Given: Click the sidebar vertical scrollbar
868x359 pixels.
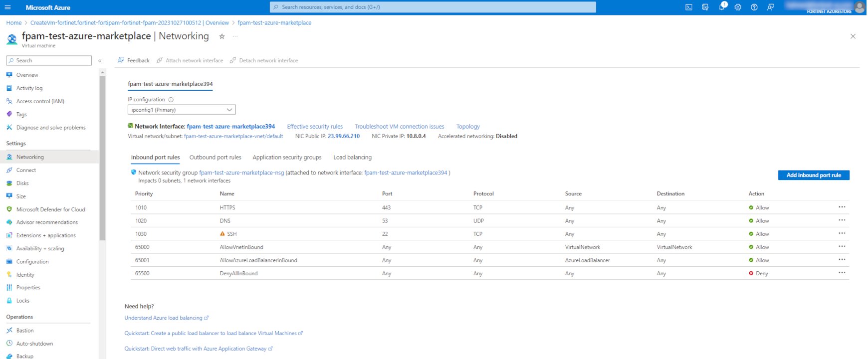Looking at the screenshot, I should coord(103,158).
